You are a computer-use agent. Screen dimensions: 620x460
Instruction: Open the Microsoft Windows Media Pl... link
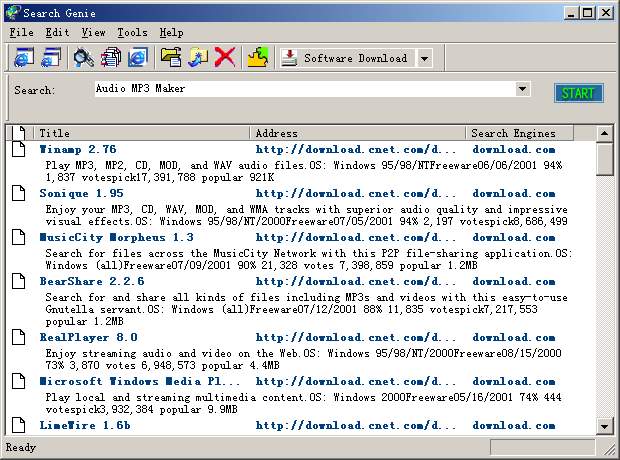140,381
